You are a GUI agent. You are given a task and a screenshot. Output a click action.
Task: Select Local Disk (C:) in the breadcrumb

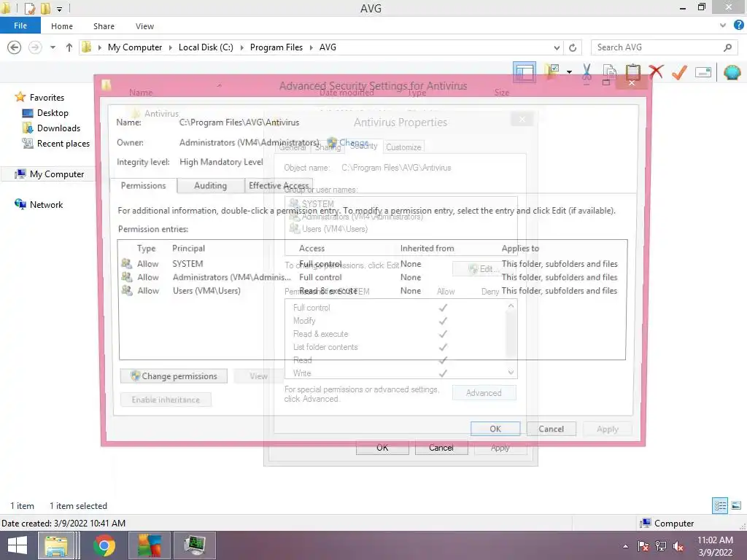206,47
